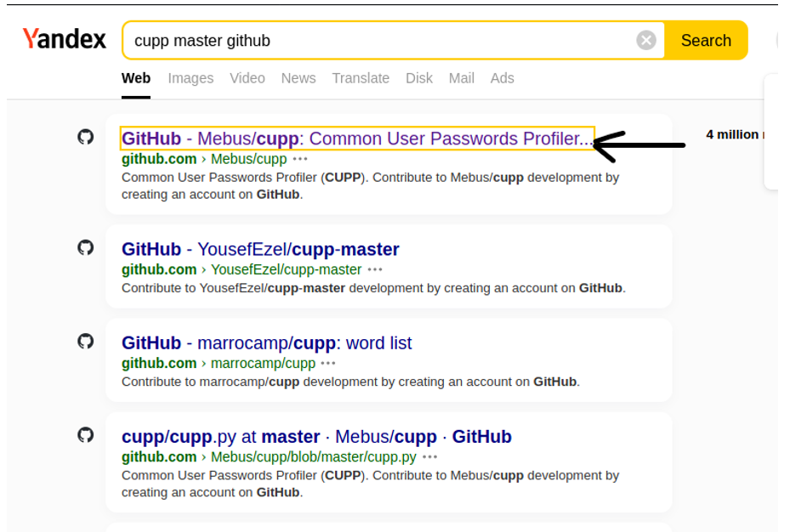Open 'GitHub - marrocamp/cupp: word list' result
This screenshot has width=790, height=532.
click(266, 342)
